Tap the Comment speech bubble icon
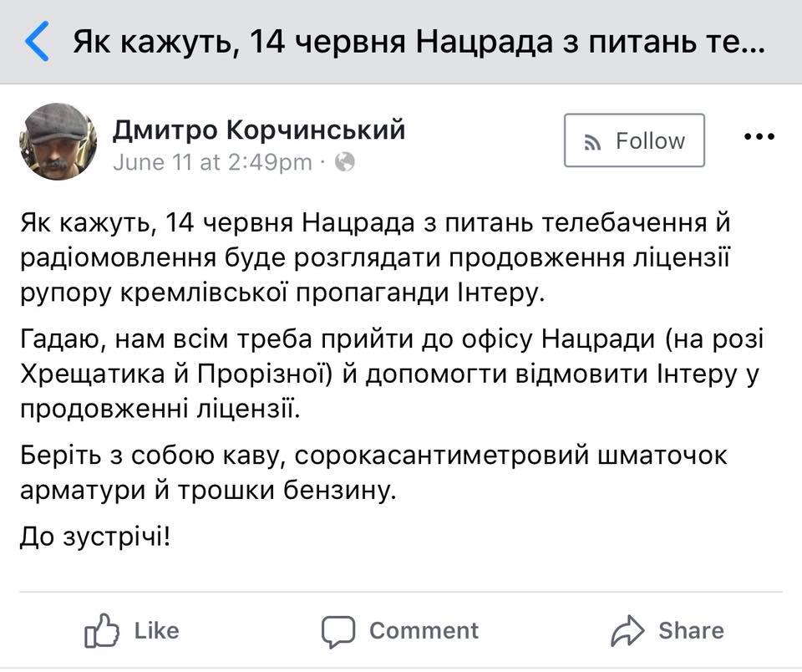 [x=339, y=630]
